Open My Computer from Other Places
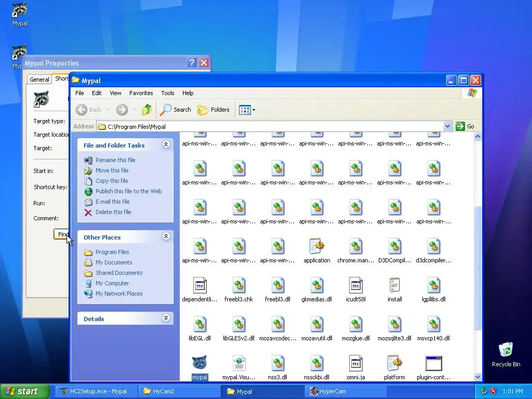The image size is (532, 399). coord(112,283)
